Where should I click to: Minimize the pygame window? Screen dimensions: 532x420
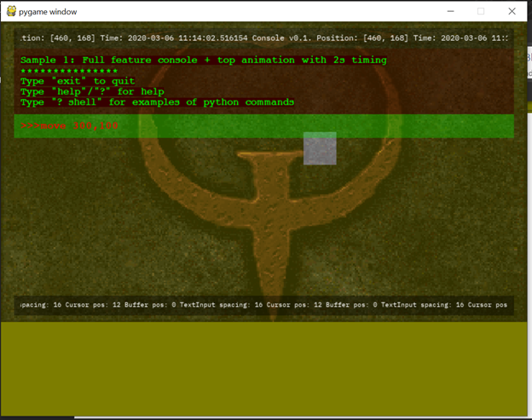pos(450,11)
